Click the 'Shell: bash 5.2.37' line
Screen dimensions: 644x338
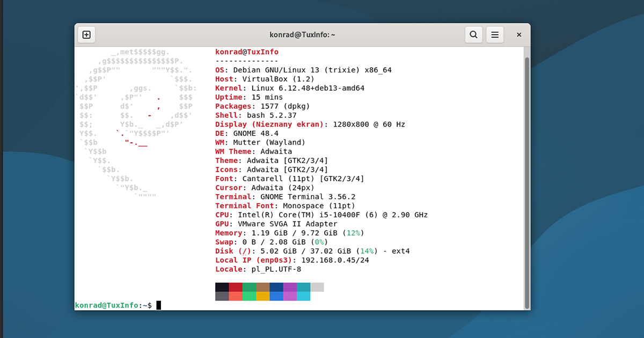point(256,115)
